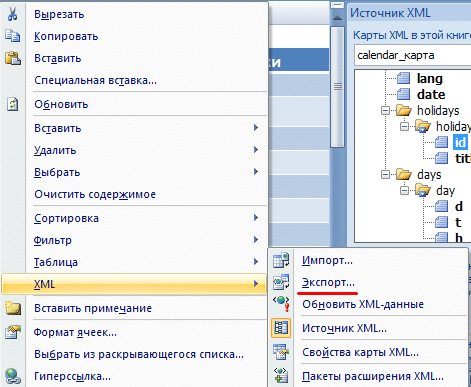The height and width of the screenshot is (387, 471).
Task: Click the worksheet split box handle
Action: (338, 5)
